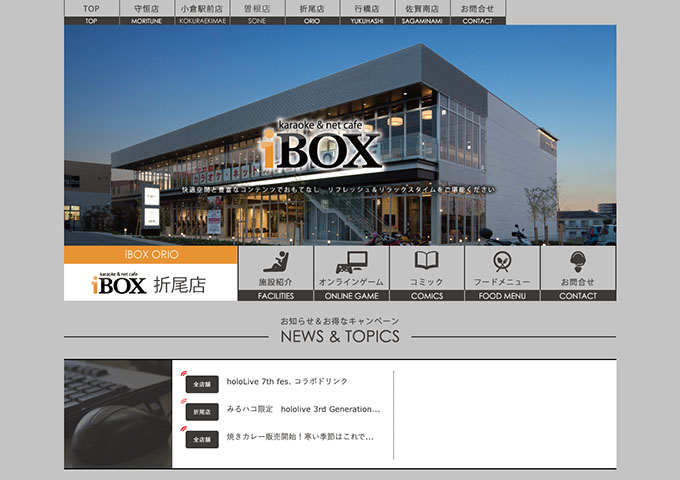This screenshot has width=680, height=480.
Task: Click 全店舗 tag beside holoLive 7th fes.
Action: point(202,384)
